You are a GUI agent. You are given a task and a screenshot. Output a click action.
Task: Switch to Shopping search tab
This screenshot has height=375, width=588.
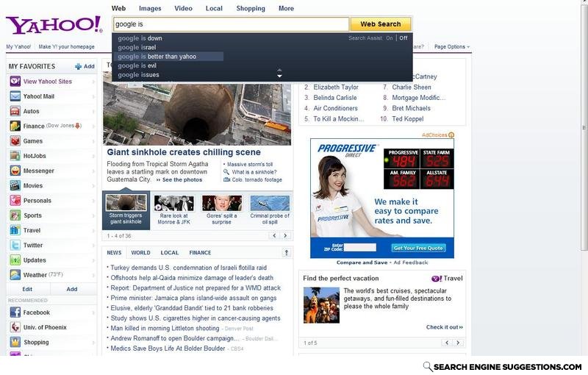point(251,8)
